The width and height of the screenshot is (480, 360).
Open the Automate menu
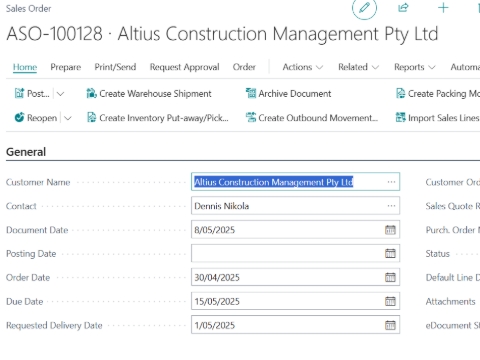tap(465, 67)
